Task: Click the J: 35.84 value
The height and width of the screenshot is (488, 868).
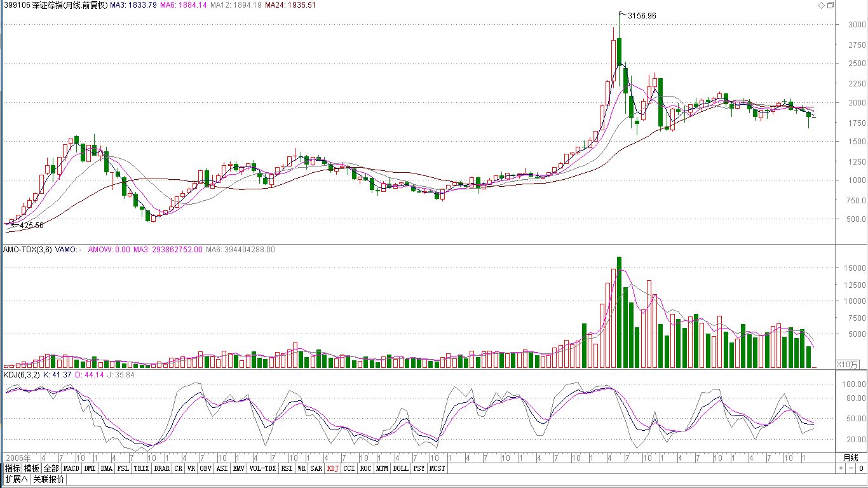Action: (x=121, y=375)
